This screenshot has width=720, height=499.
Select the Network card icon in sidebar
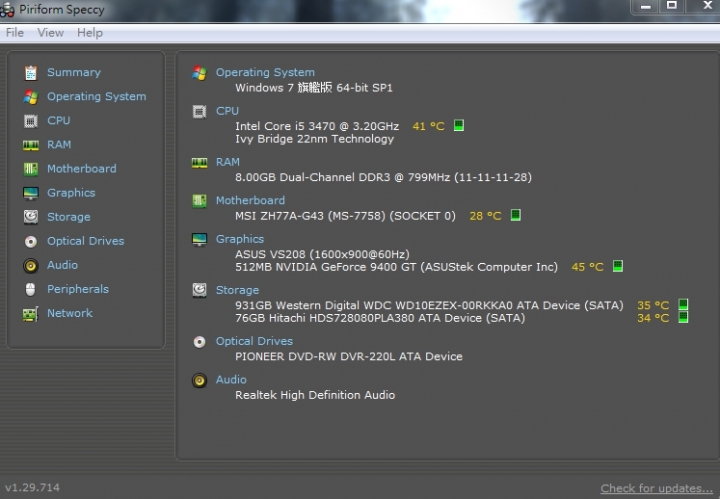[31, 314]
